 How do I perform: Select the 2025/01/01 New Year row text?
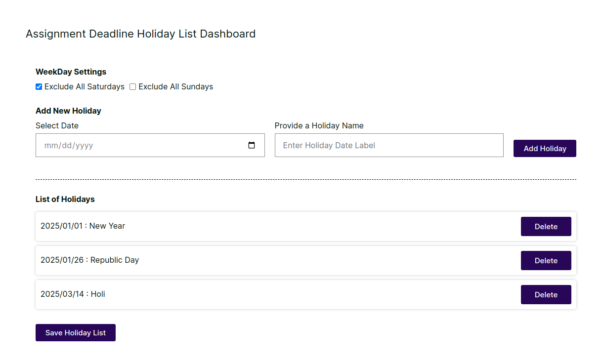click(83, 226)
